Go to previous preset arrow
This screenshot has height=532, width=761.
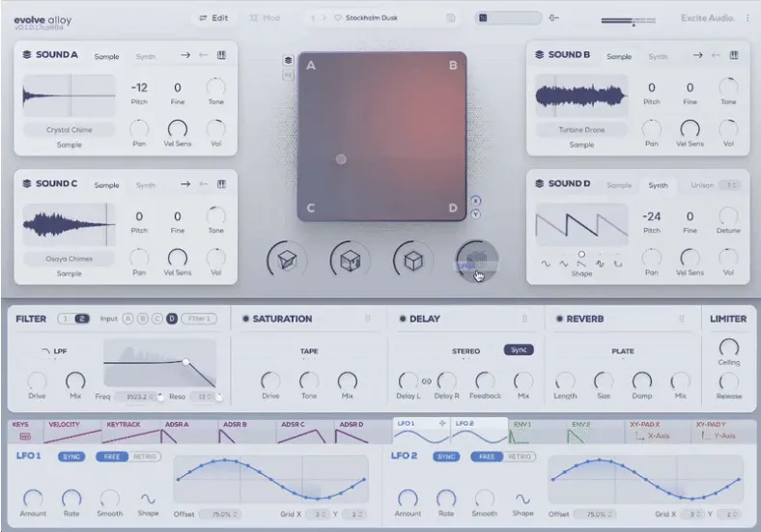coord(313,18)
